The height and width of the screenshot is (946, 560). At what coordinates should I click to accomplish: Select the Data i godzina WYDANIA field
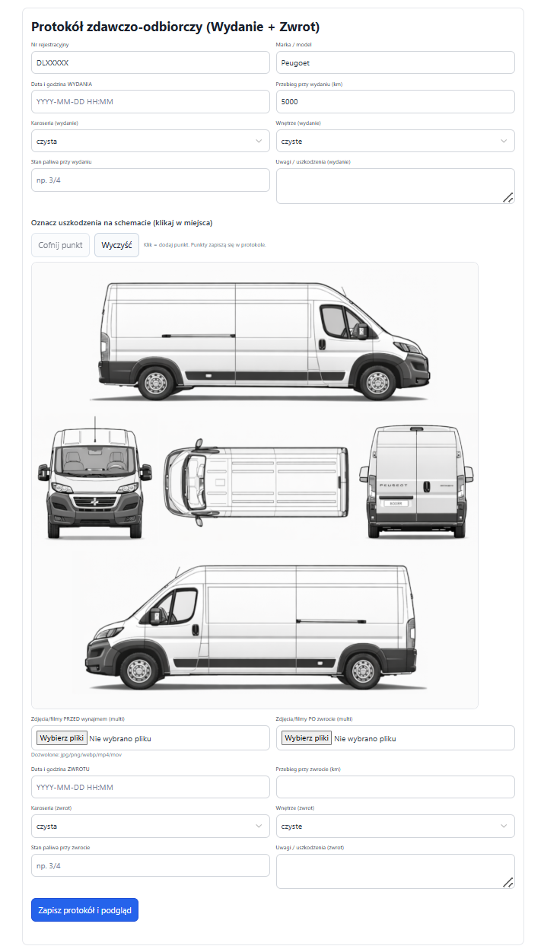pyautogui.click(x=151, y=101)
